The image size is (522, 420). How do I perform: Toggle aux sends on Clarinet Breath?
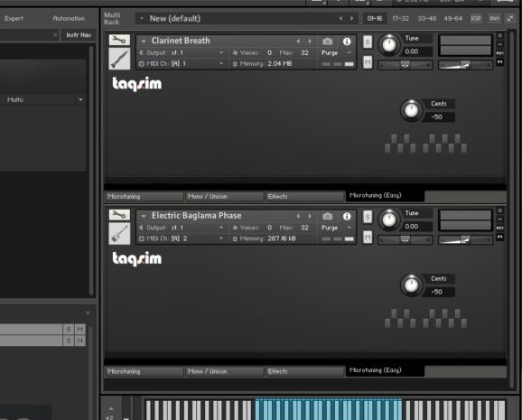tap(499, 53)
